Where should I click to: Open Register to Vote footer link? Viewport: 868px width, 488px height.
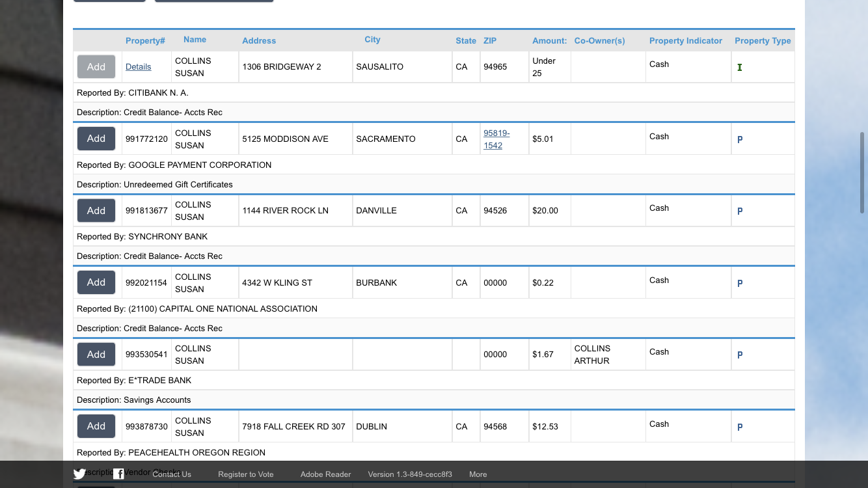tap(246, 474)
